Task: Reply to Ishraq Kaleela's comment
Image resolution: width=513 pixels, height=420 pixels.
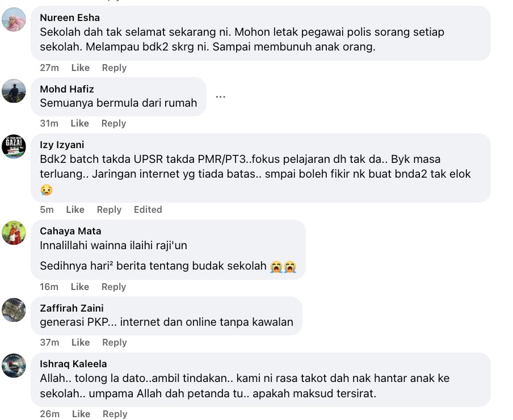Action: pyautogui.click(x=115, y=414)
